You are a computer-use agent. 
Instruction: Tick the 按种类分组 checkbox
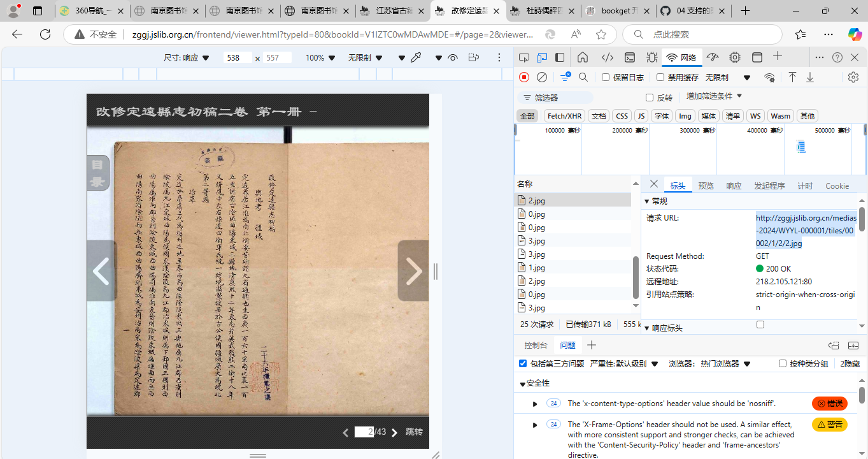[783, 363]
